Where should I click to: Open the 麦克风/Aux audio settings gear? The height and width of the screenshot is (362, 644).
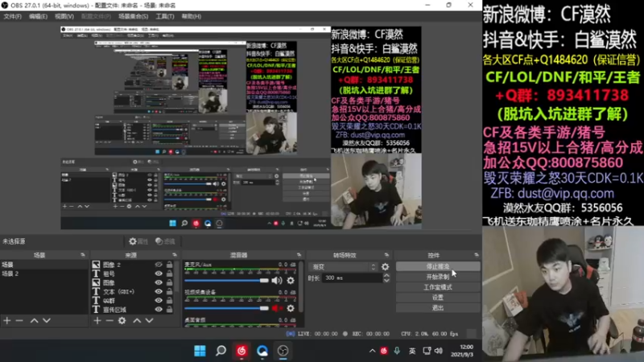pyautogui.click(x=291, y=280)
